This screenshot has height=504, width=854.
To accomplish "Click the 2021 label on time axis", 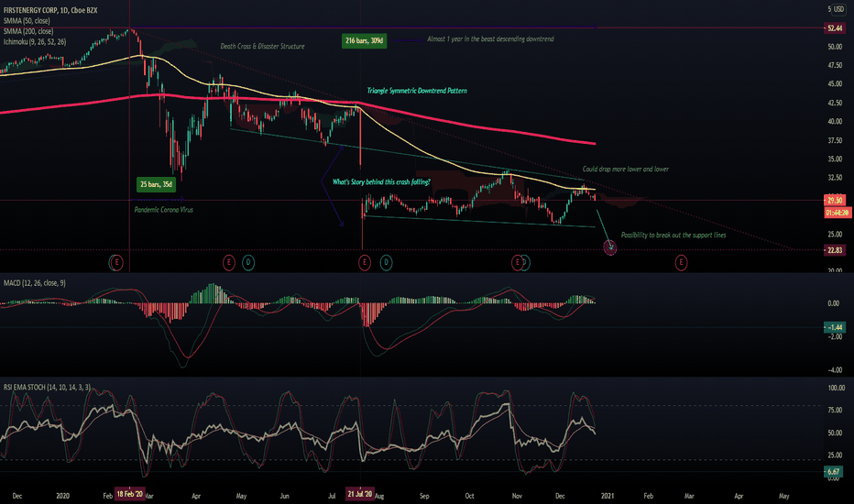I will 608,496.
